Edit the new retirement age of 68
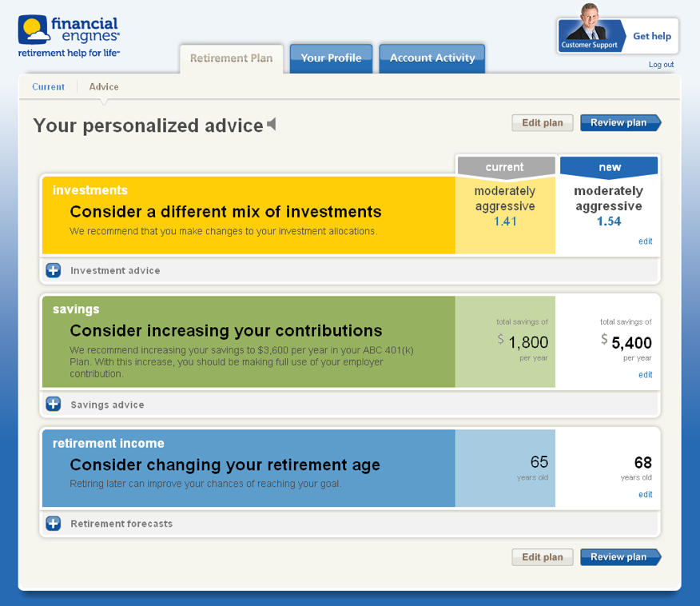The image size is (700, 606). point(645,494)
